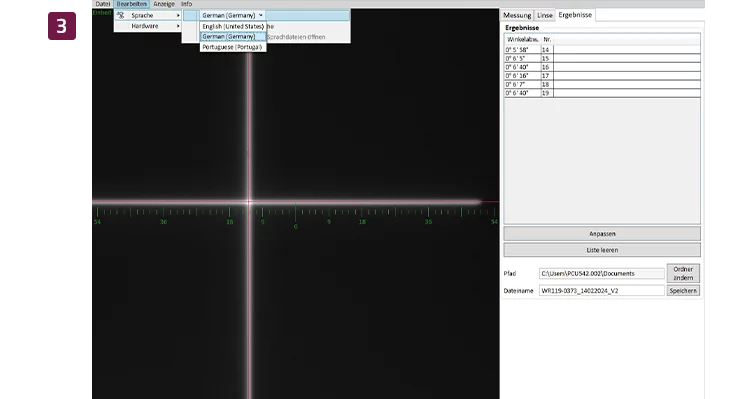The image size is (755, 399).
Task: Switch to the Messung tab
Action: 517,15
